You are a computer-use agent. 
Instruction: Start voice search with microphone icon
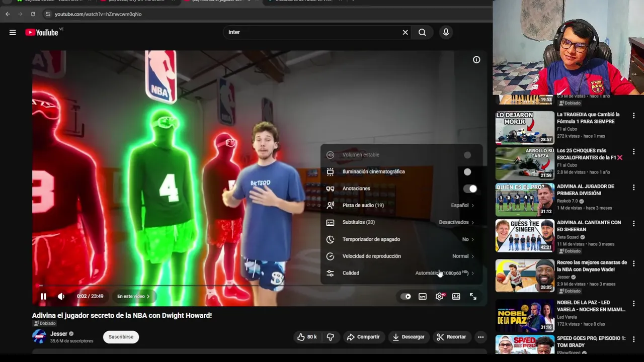(446, 32)
